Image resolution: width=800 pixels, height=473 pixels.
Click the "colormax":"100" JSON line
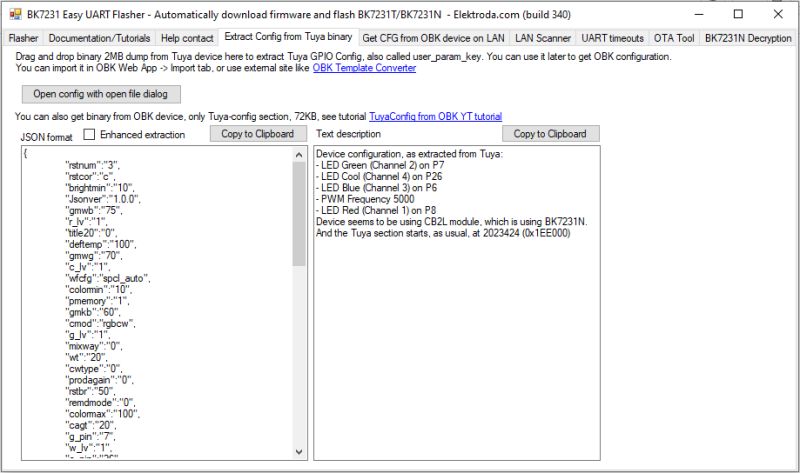pos(102,414)
